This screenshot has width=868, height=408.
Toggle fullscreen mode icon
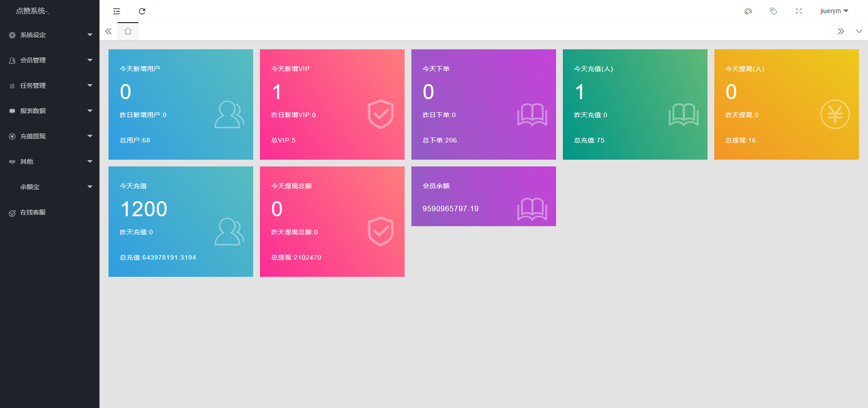tap(799, 11)
